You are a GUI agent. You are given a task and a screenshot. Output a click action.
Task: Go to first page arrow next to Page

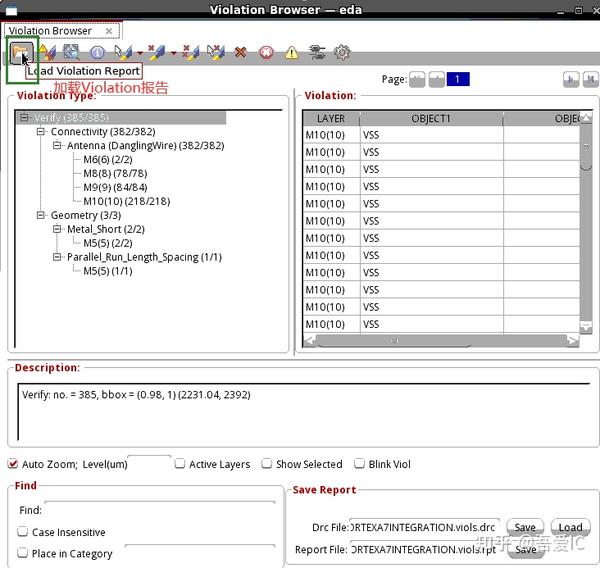417,80
